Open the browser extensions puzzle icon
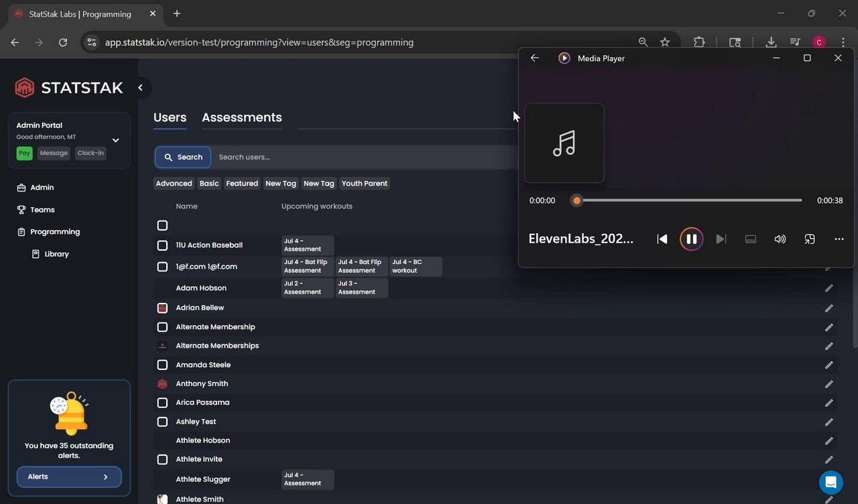The width and height of the screenshot is (858, 504). (x=699, y=42)
